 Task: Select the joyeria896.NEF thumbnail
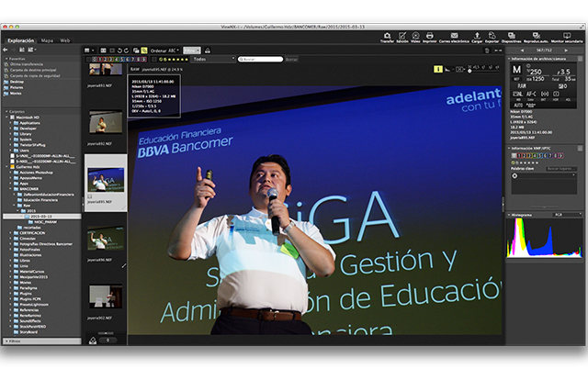pyautogui.click(x=106, y=239)
